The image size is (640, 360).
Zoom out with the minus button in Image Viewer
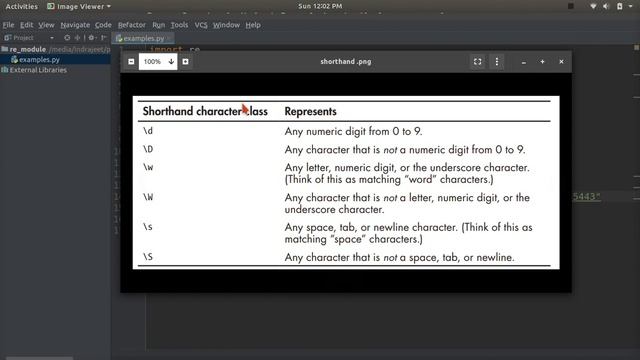click(131, 62)
